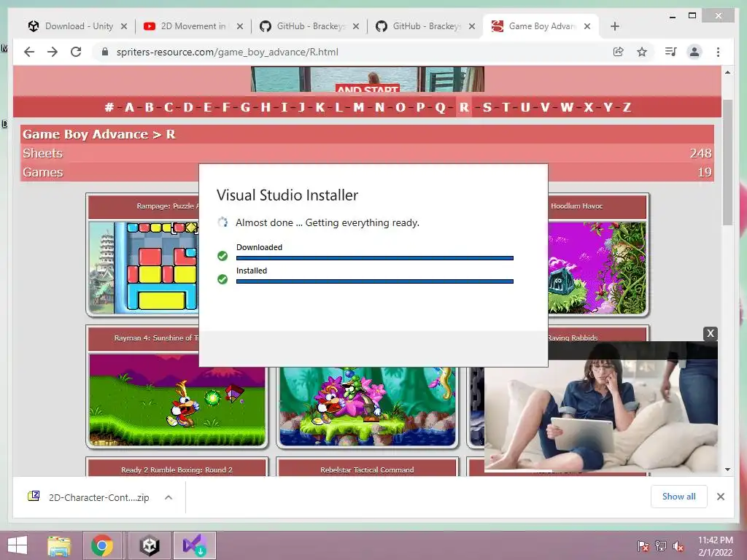
Task: Click the page vertical scrollbar
Action: [x=727, y=162]
